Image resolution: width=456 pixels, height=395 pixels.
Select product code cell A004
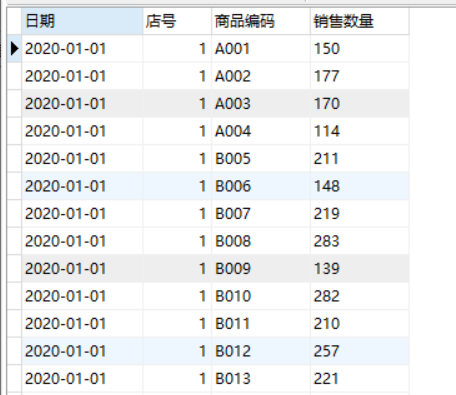pos(261,131)
